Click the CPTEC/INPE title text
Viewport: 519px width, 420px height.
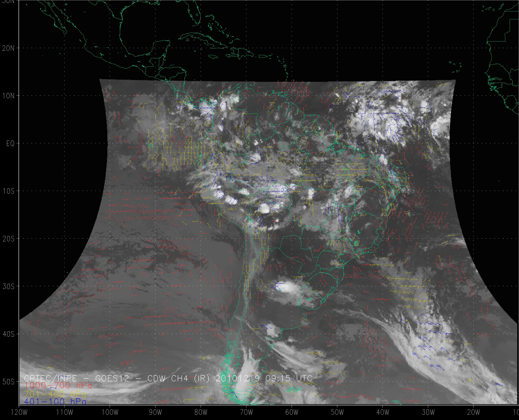pyautogui.click(x=50, y=378)
